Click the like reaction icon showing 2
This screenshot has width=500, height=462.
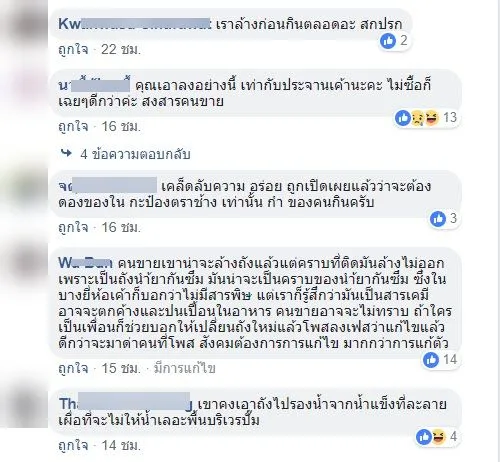388,41
